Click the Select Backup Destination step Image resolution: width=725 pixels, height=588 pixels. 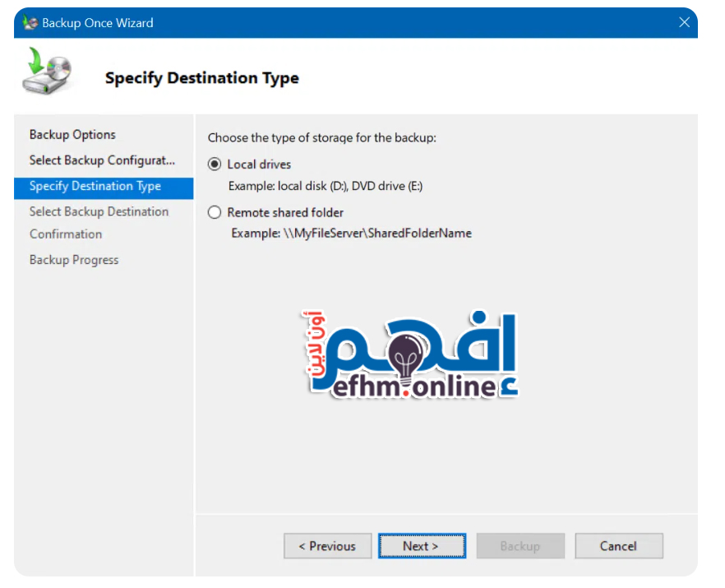pyautogui.click(x=99, y=212)
